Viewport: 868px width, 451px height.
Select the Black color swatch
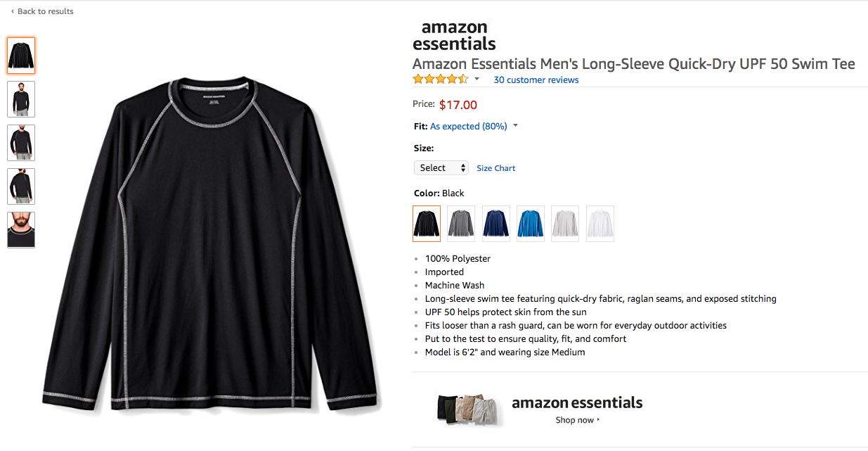click(x=427, y=224)
